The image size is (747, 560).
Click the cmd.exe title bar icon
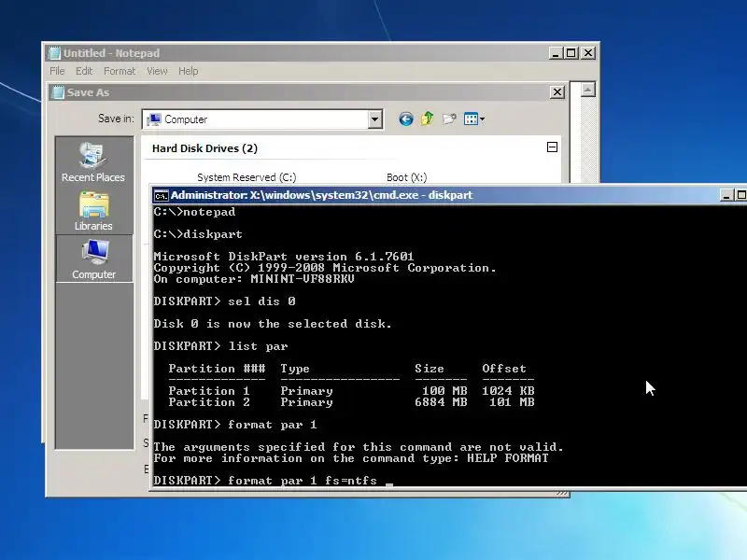click(x=161, y=196)
